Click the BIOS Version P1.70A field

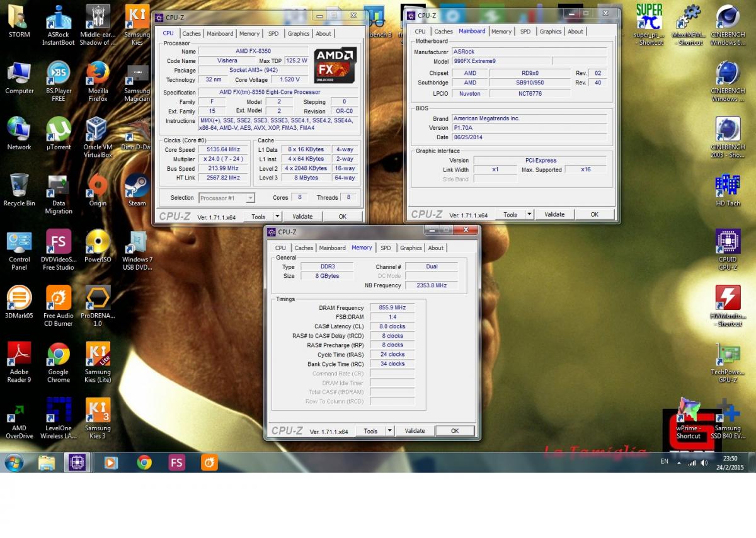[529, 128]
